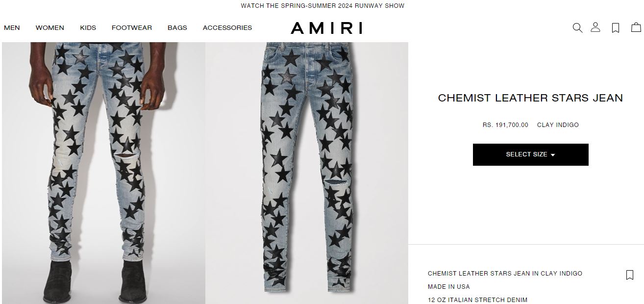Select the Clay Indigo color label
The image size is (644, 304).
[558, 125]
